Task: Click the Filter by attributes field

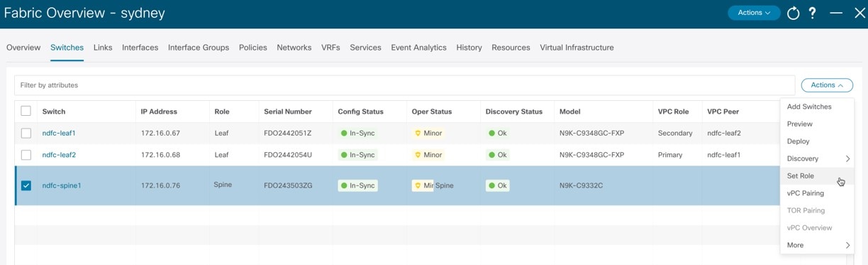Action: coord(404,85)
